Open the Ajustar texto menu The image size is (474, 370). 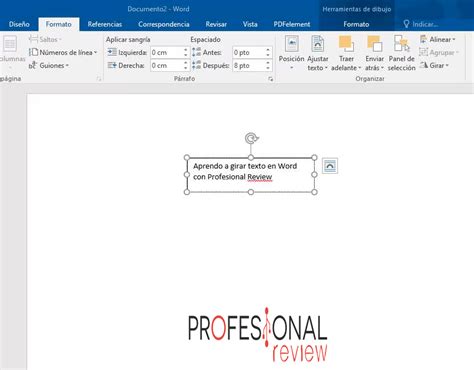tap(318, 53)
